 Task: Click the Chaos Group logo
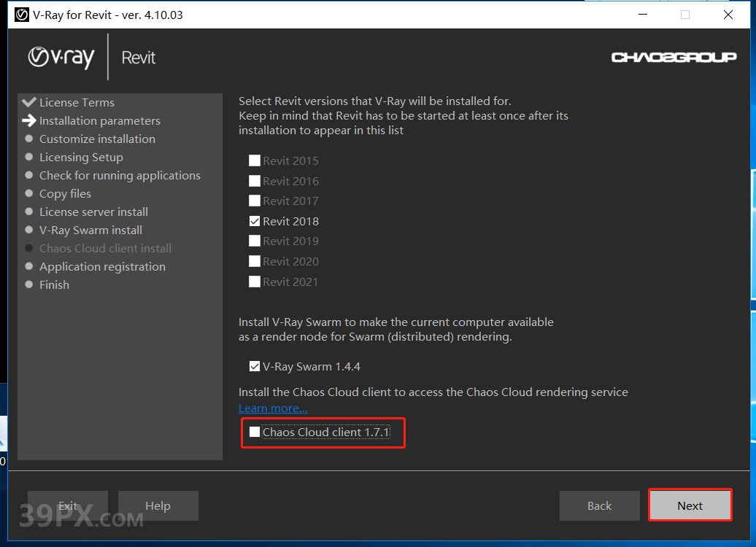click(674, 58)
